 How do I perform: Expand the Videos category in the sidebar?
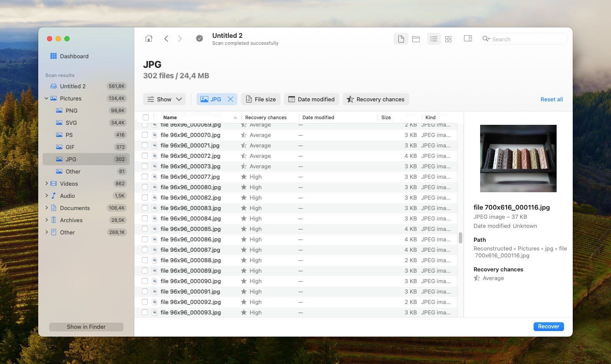pos(46,184)
